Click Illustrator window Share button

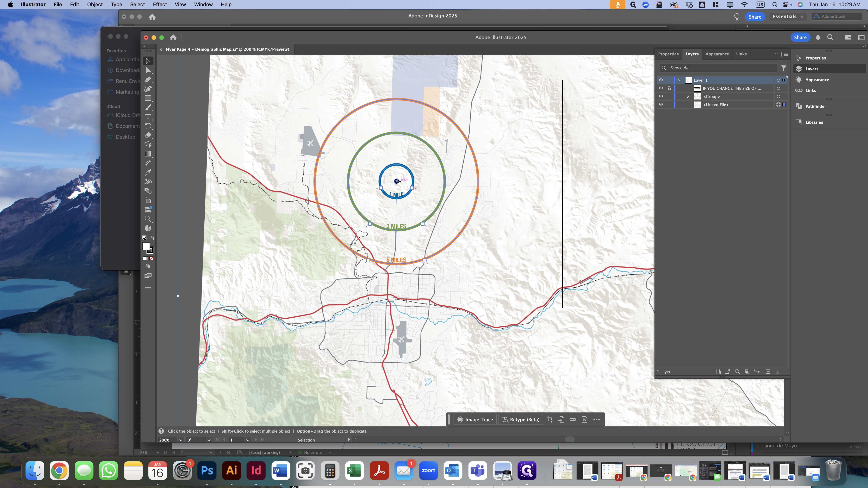tap(800, 37)
